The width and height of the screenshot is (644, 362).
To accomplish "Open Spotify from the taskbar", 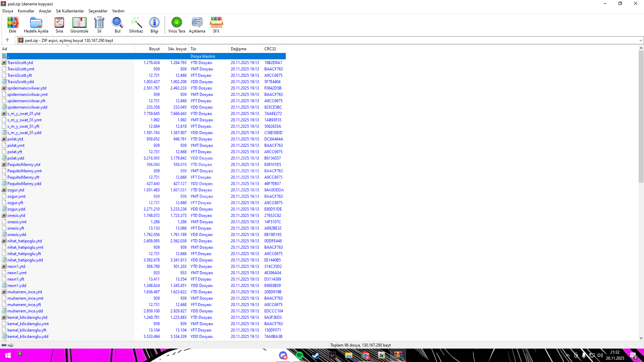I will pyautogui.click(x=299, y=355).
